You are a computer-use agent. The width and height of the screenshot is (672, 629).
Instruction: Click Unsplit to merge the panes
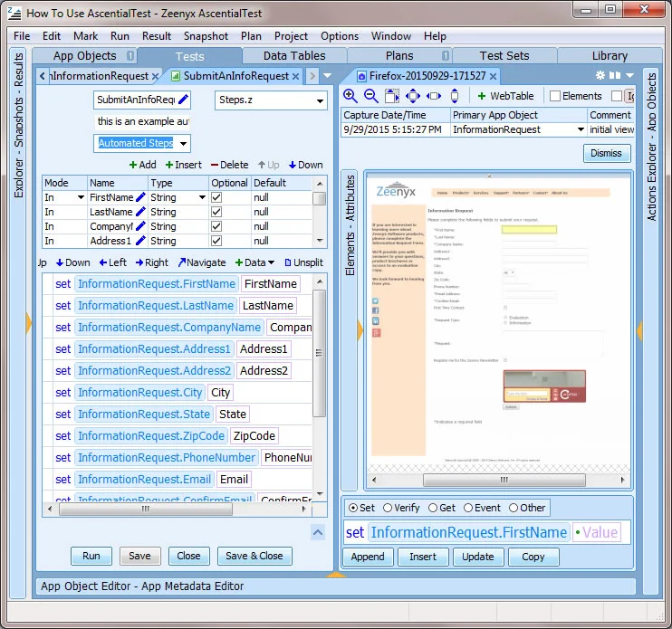[x=304, y=262]
